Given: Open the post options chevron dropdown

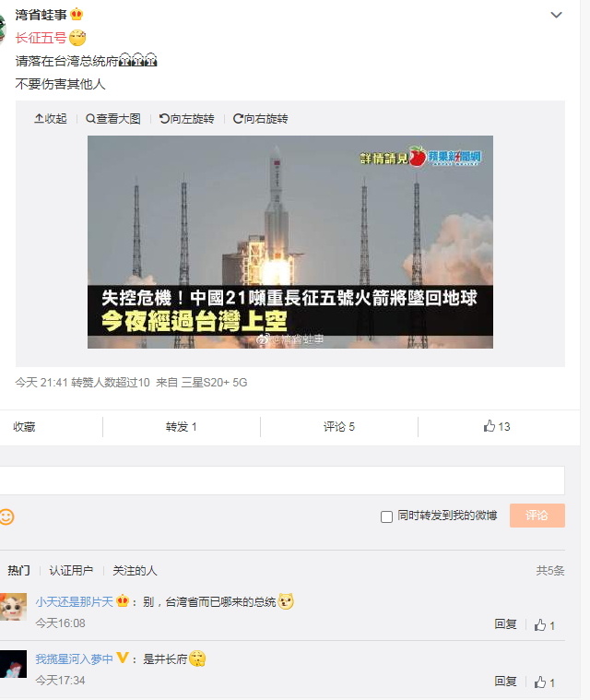Looking at the screenshot, I should (556, 15).
